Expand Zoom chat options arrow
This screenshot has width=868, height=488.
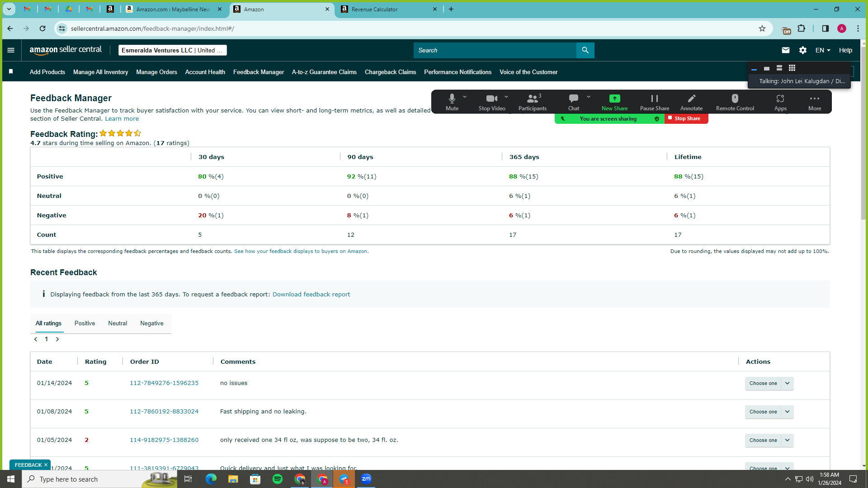[589, 97]
